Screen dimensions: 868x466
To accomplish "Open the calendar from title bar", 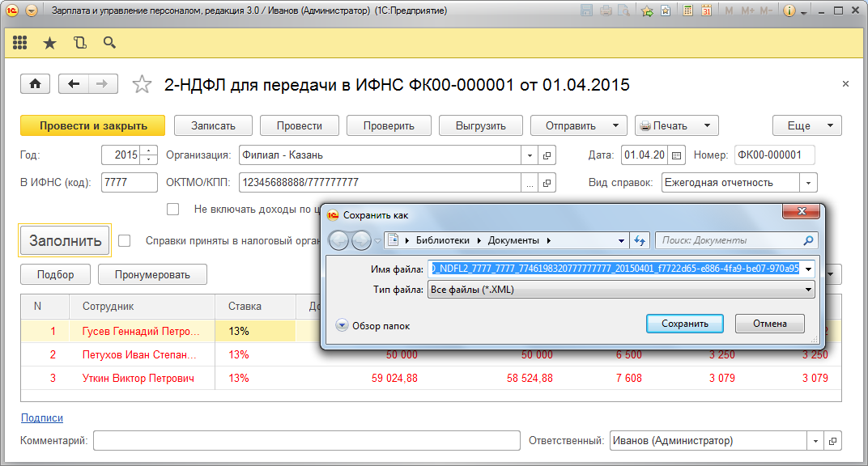I will click(x=706, y=11).
